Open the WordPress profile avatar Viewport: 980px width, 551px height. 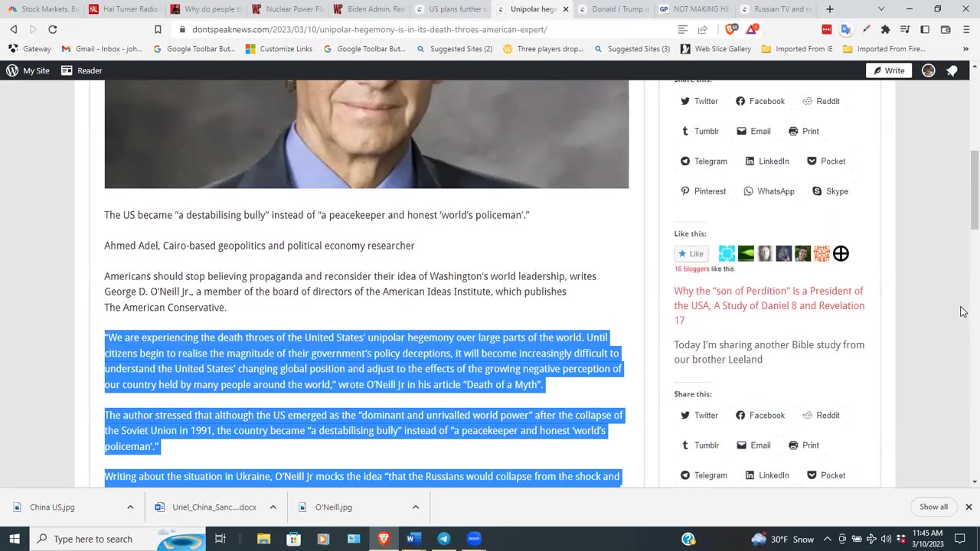[x=929, y=70]
